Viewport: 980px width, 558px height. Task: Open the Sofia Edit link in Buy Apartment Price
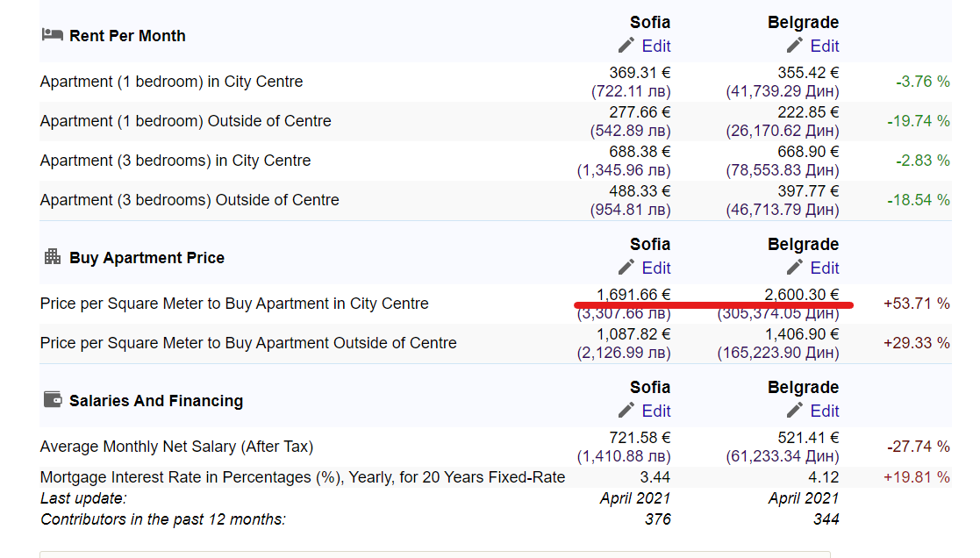655,268
